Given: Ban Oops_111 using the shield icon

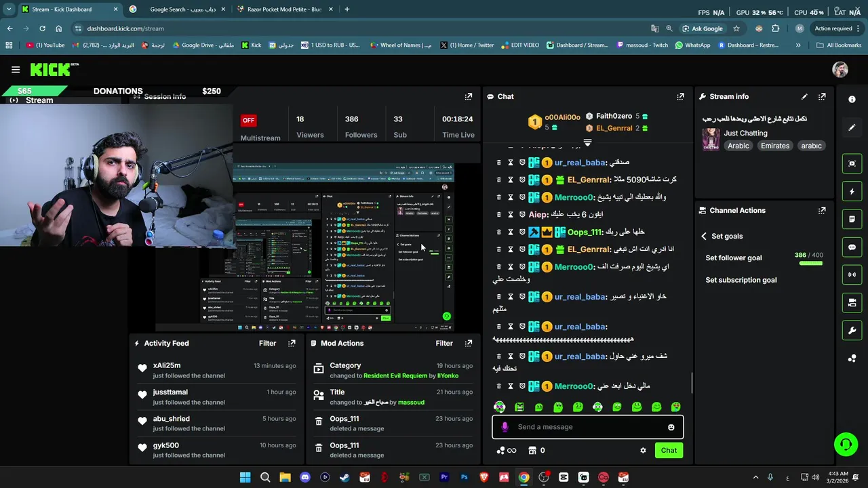Looking at the screenshot, I should (x=522, y=232).
